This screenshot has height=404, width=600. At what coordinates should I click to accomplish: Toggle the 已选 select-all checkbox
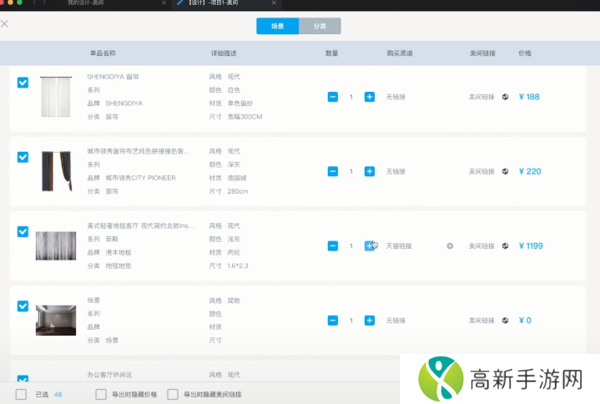point(21,394)
